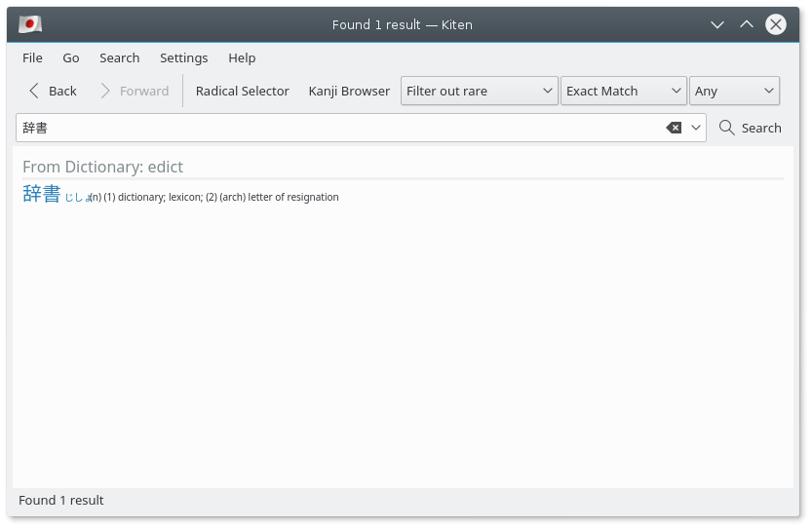Viewport: 812px width, 529px height.
Task: Click the magnifying glass Search icon
Action: point(726,128)
